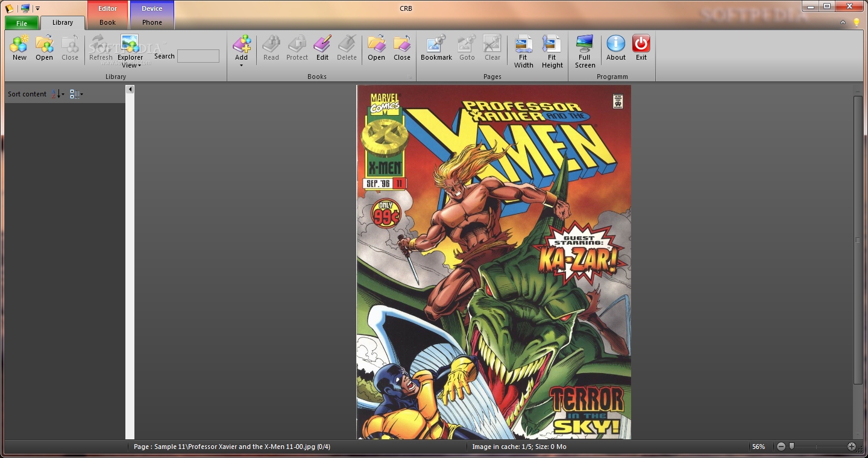Image resolution: width=868 pixels, height=458 pixels.
Task: Collapse the left library panel with arrow
Action: 130,89
